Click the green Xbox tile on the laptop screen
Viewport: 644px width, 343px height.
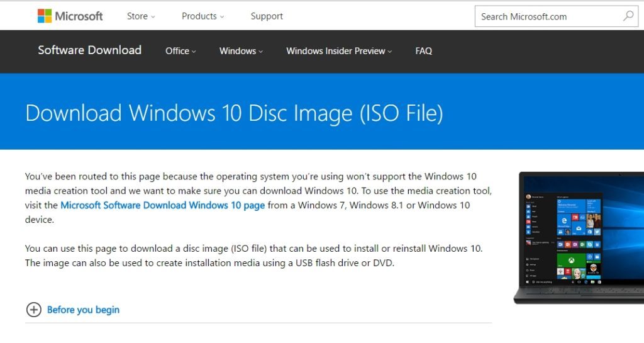571,260
